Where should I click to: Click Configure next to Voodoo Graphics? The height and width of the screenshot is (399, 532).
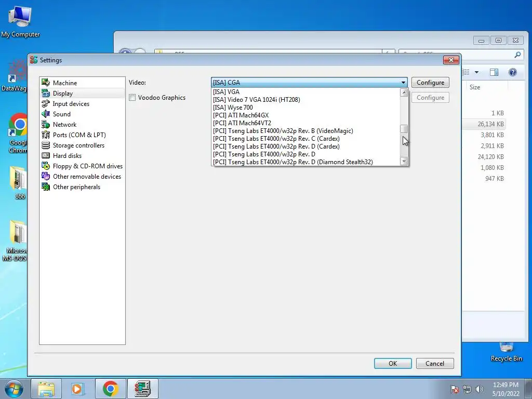point(430,97)
